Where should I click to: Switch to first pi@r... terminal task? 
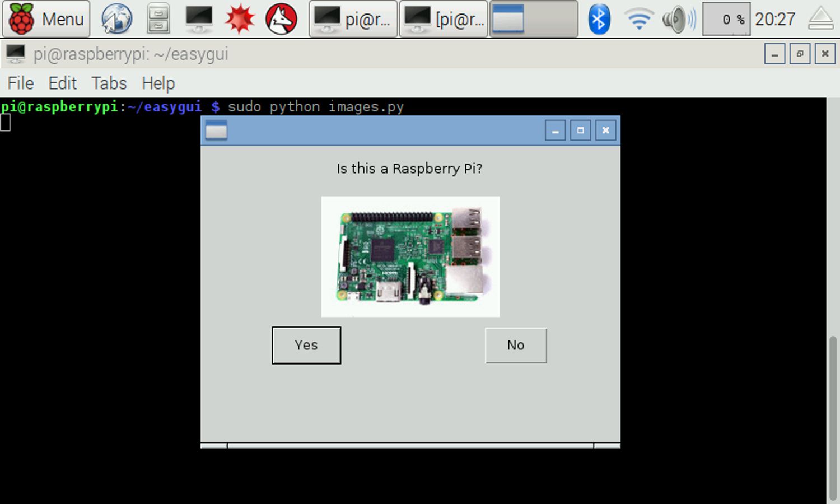pyautogui.click(x=353, y=19)
